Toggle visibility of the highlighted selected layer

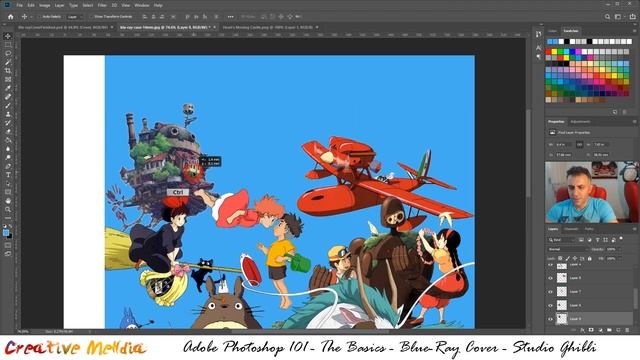coord(550,319)
